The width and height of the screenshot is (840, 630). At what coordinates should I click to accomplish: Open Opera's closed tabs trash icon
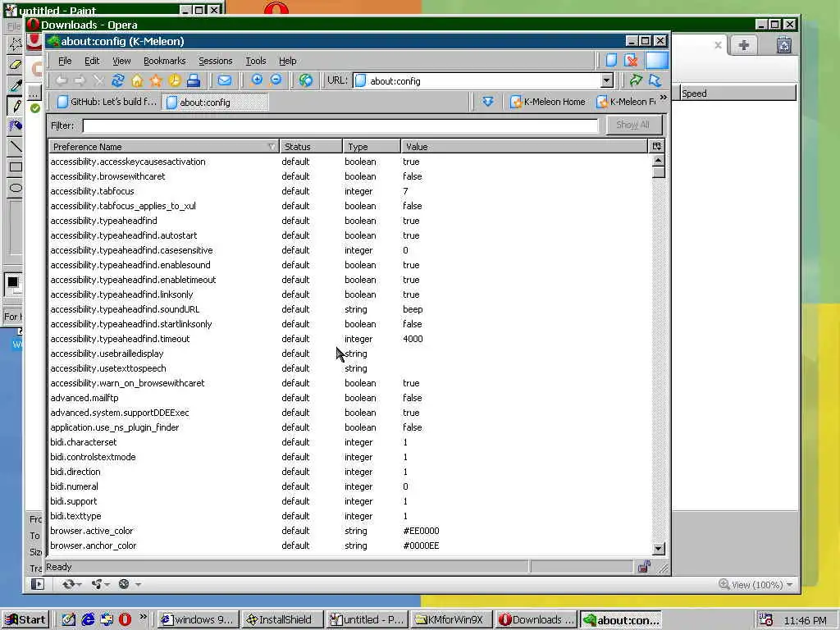784,45
